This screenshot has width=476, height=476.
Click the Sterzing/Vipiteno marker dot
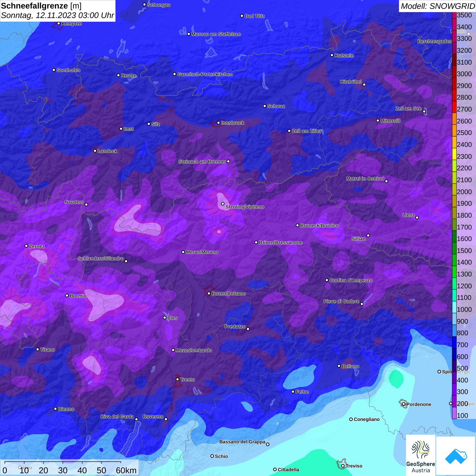point(223,204)
